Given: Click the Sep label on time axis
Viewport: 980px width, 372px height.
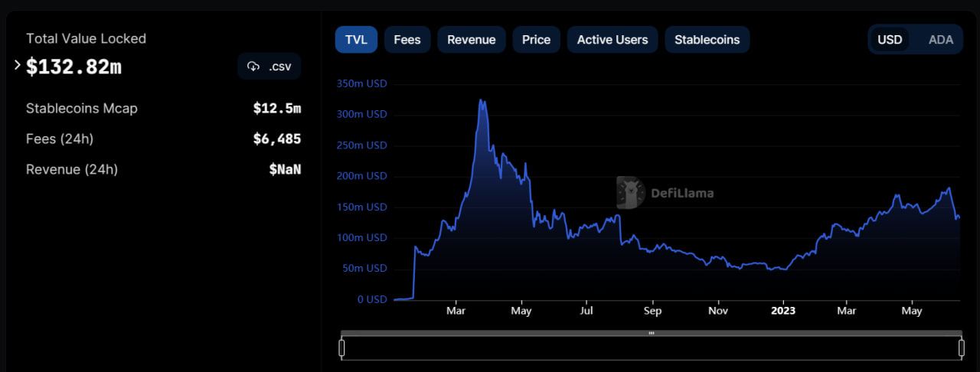Looking at the screenshot, I should (x=652, y=312).
